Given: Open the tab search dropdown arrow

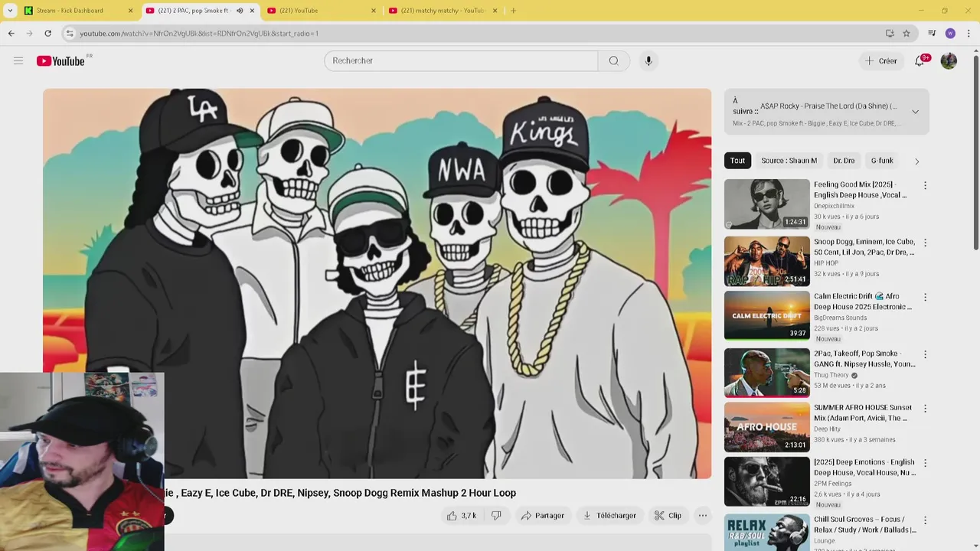Looking at the screenshot, I should point(9,11).
